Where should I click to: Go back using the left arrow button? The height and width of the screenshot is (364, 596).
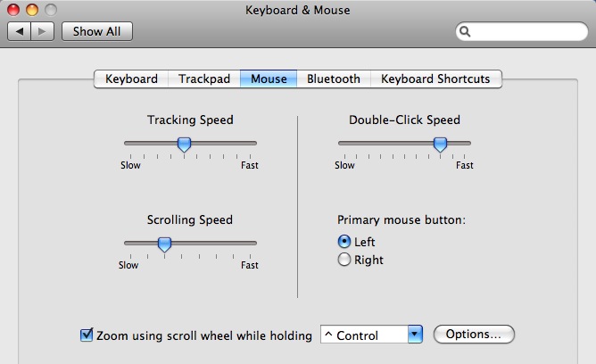tap(20, 31)
